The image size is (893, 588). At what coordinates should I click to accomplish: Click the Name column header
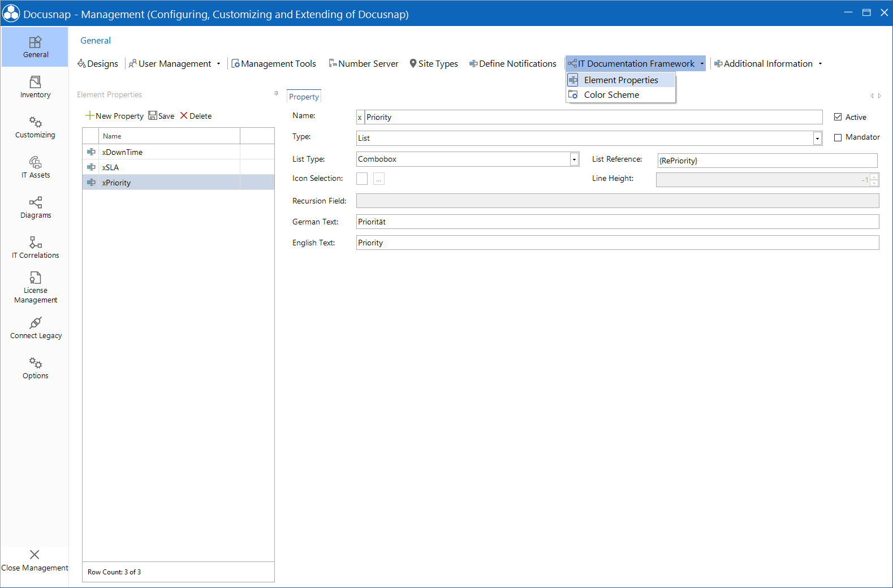[169, 136]
